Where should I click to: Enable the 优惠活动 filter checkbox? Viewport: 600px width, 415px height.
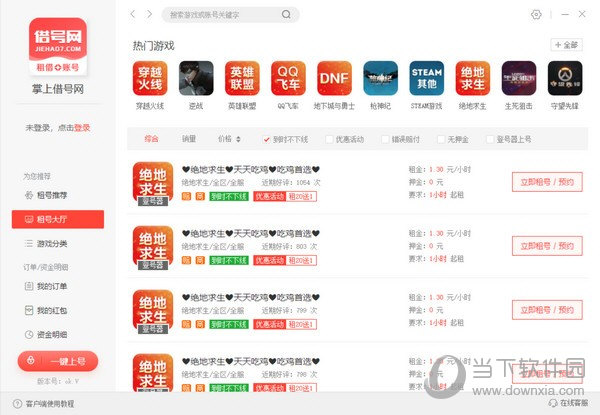tap(329, 139)
